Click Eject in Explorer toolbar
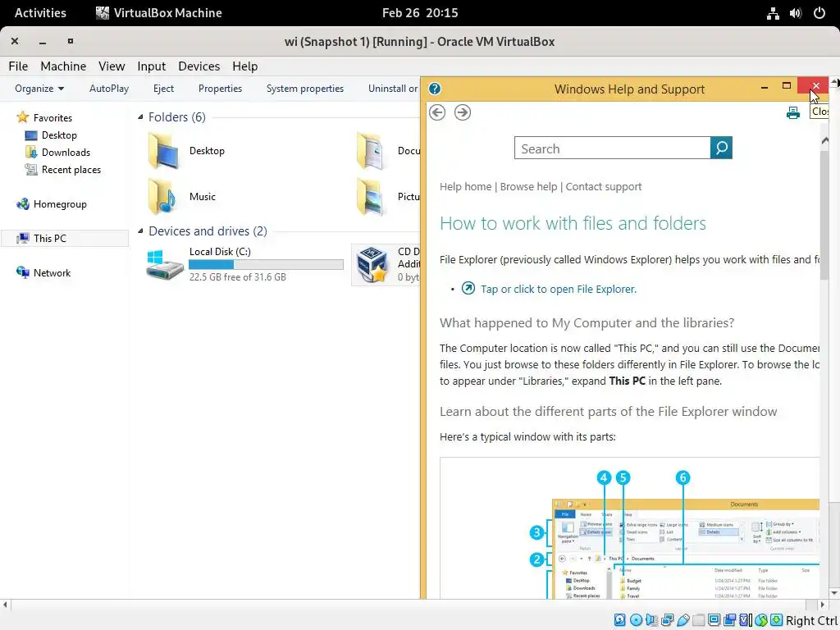The height and width of the screenshot is (630, 840). (x=163, y=89)
